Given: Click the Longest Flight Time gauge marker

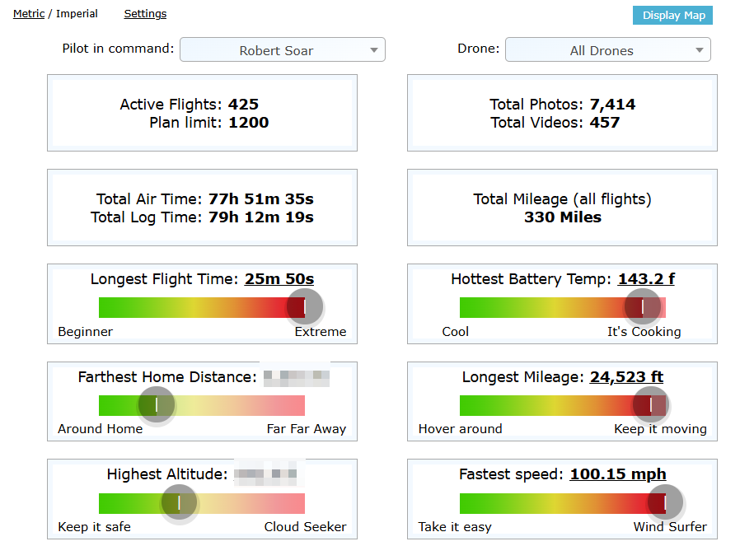Looking at the screenshot, I should pos(305,307).
